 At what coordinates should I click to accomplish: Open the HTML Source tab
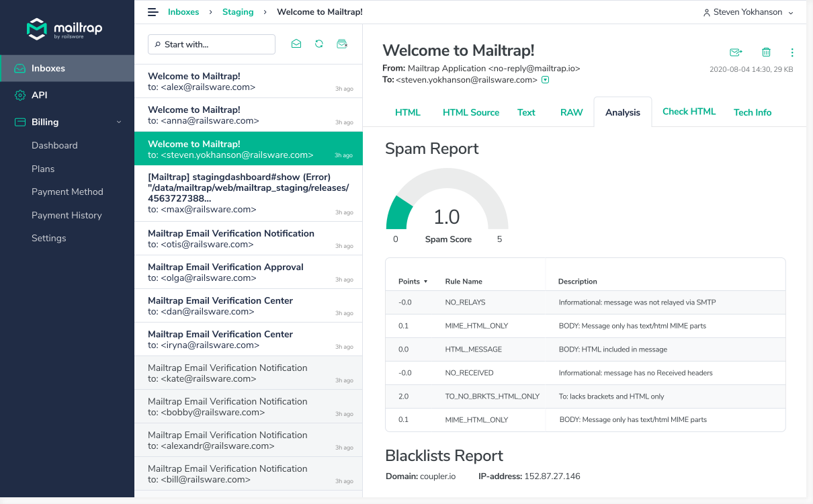click(471, 112)
